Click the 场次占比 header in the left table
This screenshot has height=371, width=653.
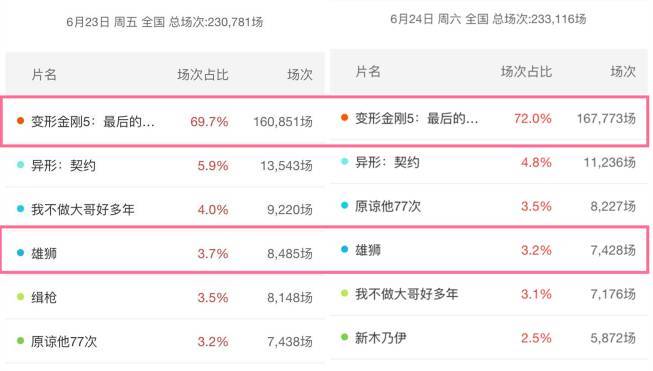(203, 75)
